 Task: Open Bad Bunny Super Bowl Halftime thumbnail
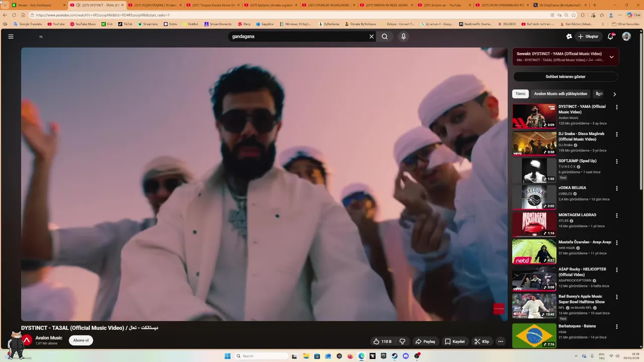coord(534,306)
